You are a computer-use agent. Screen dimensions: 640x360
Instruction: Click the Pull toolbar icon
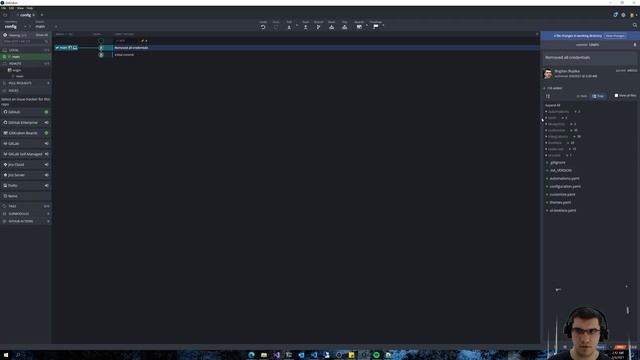click(289, 27)
